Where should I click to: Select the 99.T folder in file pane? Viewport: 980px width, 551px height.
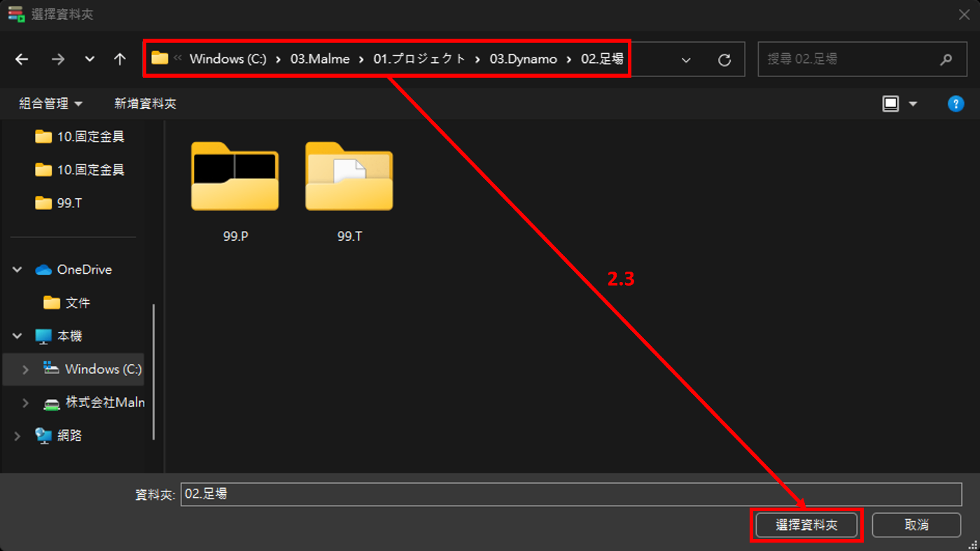tap(349, 176)
